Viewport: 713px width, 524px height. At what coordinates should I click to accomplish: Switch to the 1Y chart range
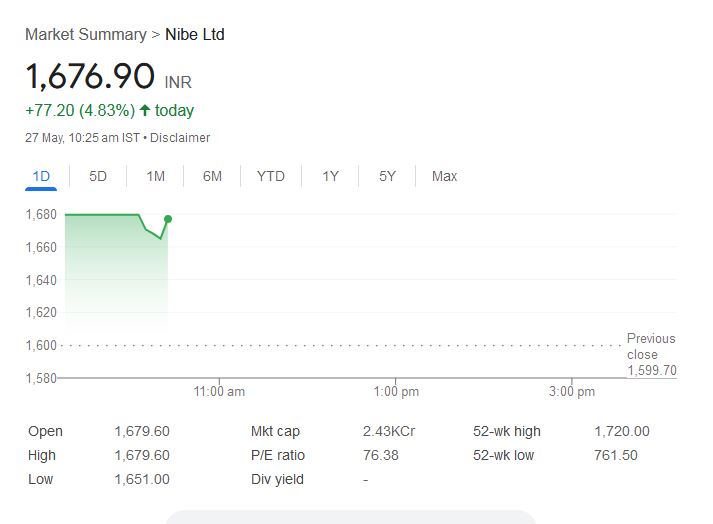(330, 176)
